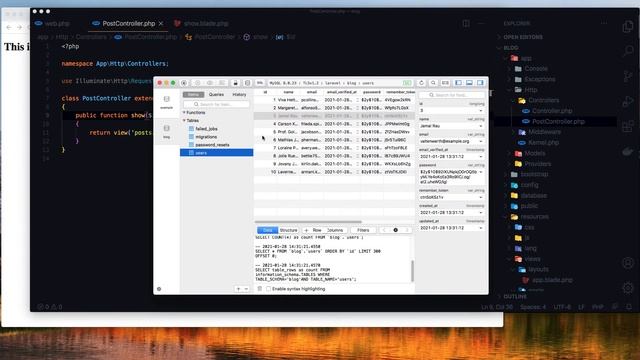
Task: Open Accounts icon in VS Code activity bar
Action: [628, 262]
